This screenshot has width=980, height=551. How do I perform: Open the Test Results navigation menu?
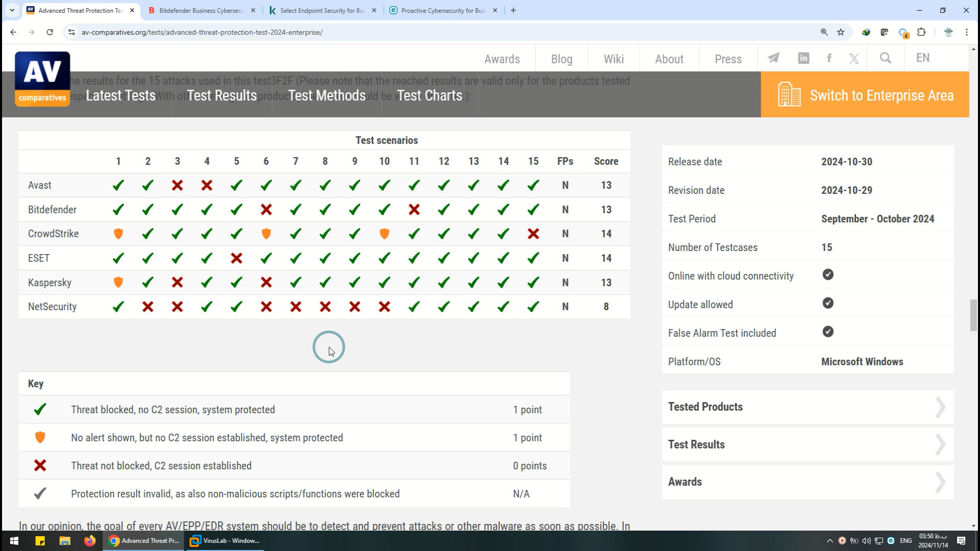coord(222,95)
